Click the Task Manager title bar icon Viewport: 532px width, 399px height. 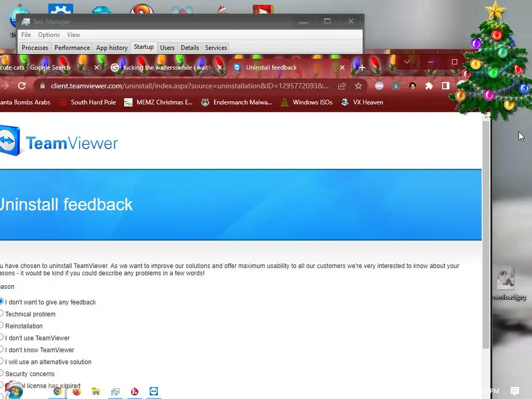pyautogui.click(x=26, y=22)
